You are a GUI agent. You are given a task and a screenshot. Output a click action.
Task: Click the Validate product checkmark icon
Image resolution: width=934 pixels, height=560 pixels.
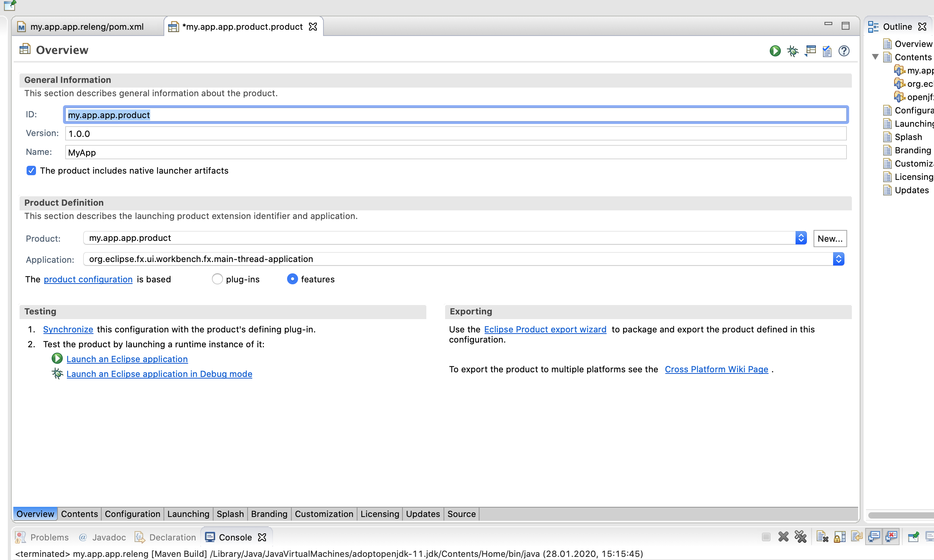pos(827,51)
